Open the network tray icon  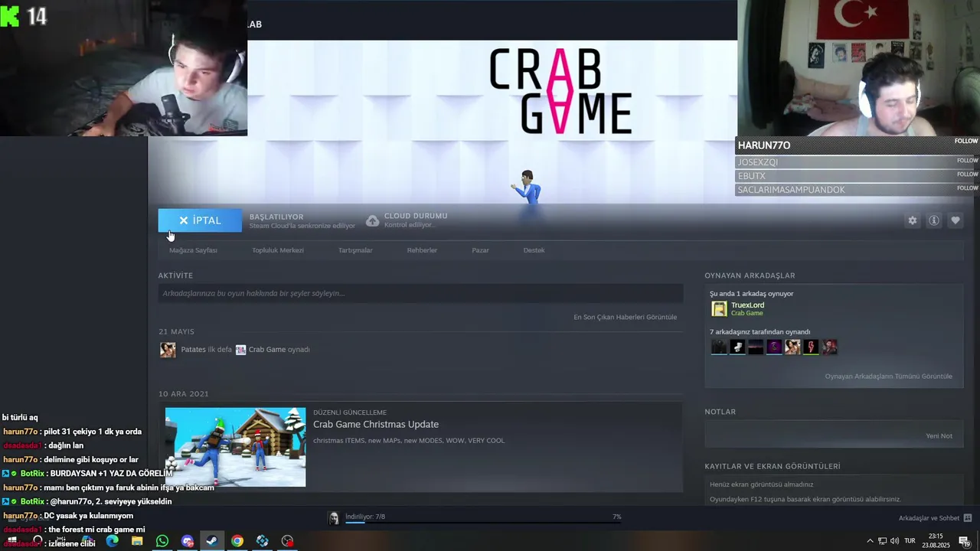pyautogui.click(x=882, y=541)
